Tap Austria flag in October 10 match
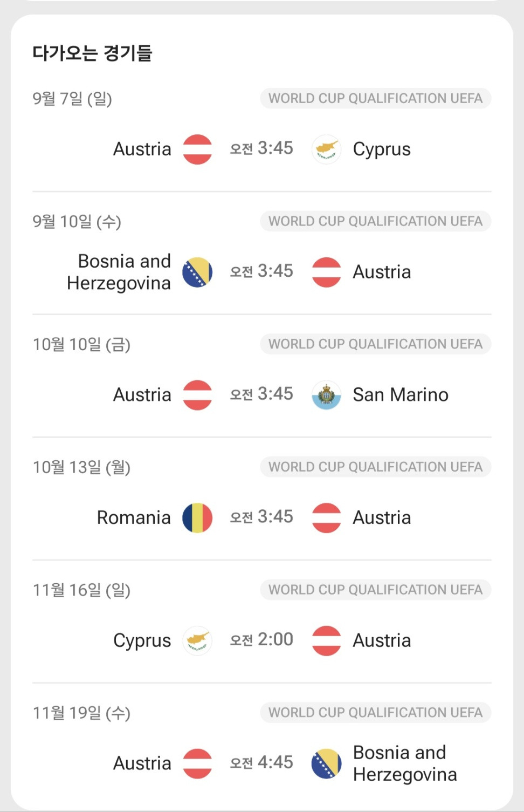The height and width of the screenshot is (812, 524). click(197, 395)
